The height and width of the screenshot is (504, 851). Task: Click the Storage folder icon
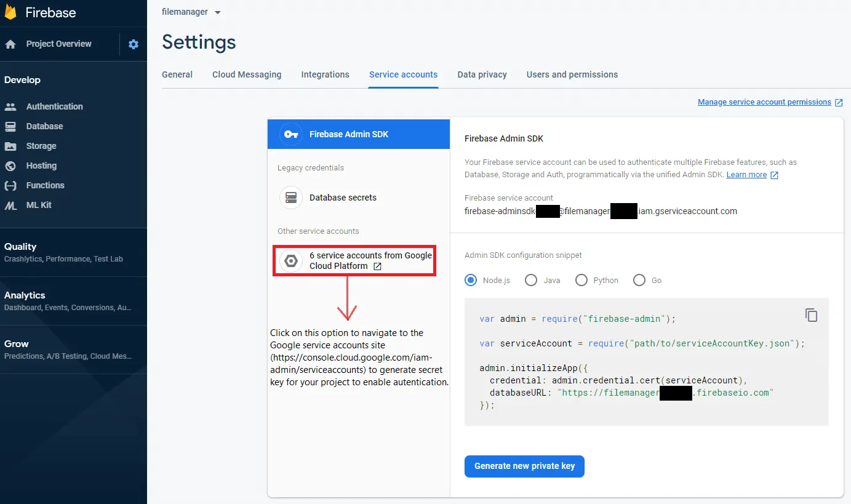click(x=10, y=146)
